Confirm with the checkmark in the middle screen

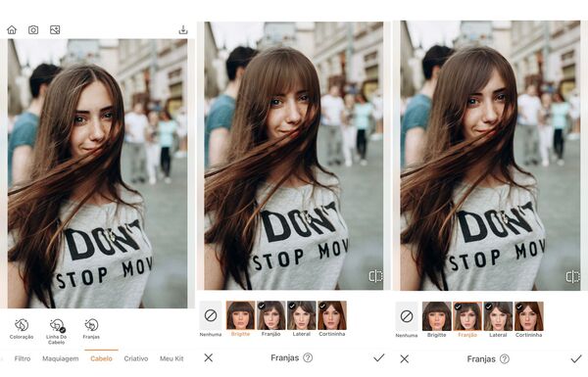pyautogui.click(x=379, y=357)
